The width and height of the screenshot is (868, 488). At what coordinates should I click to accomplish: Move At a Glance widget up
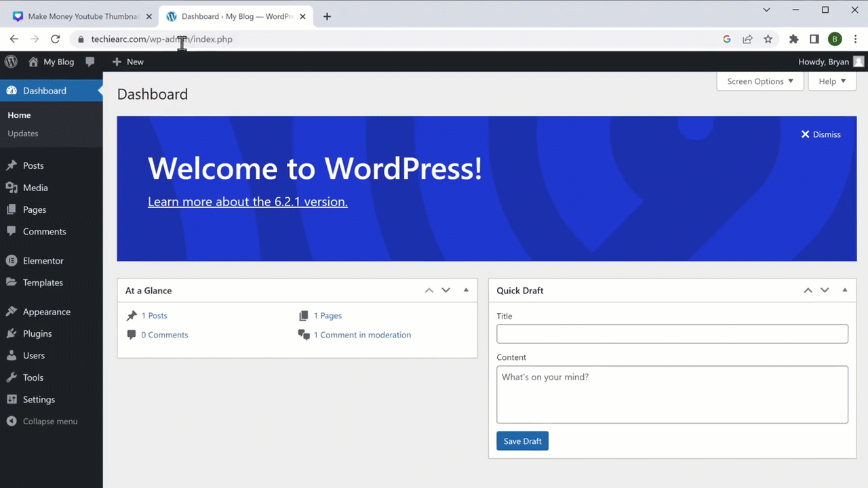pyautogui.click(x=429, y=290)
